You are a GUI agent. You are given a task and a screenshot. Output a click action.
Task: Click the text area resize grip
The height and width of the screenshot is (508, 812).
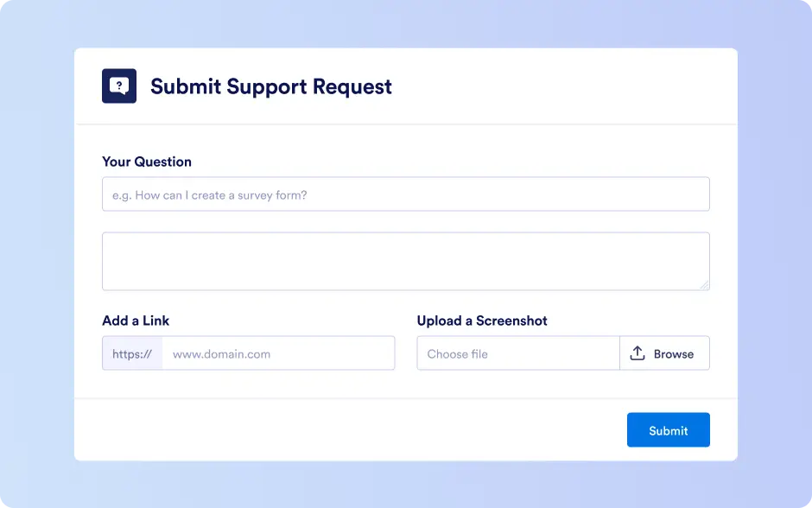pyautogui.click(x=704, y=285)
